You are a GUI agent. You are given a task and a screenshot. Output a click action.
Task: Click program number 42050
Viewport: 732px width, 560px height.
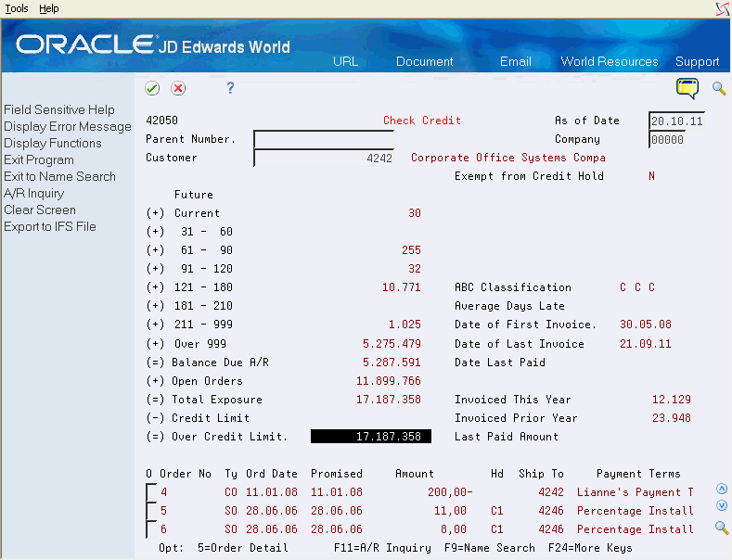click(161, 121)
